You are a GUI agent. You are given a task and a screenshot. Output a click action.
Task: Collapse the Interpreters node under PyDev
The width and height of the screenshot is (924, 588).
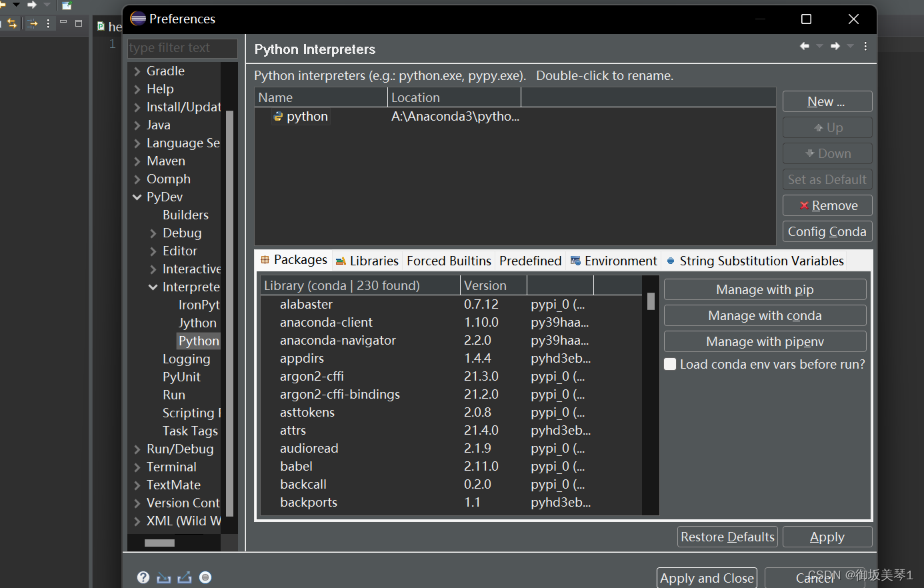153,287
